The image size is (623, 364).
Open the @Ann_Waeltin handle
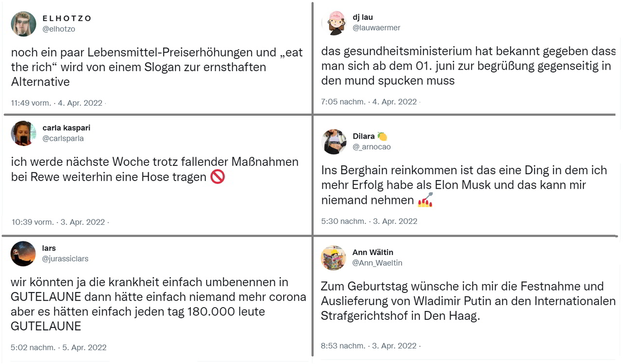(x=377, y=263)
